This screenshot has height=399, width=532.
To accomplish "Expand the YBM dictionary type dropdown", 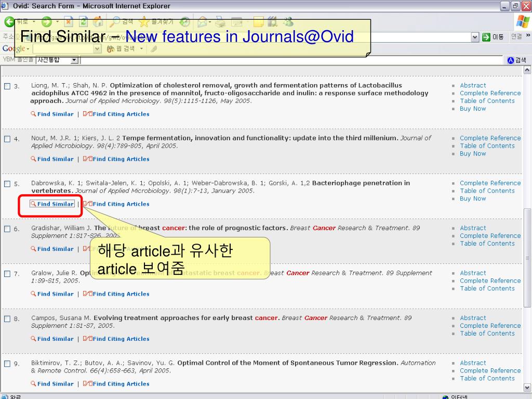I will point(74,60).
